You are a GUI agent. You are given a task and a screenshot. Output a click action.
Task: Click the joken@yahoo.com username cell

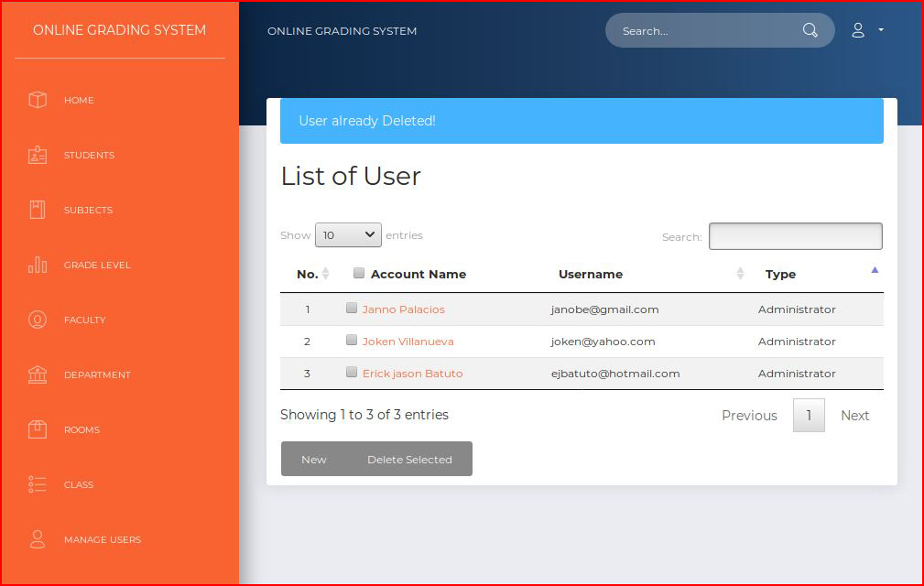tap(603, 341)
